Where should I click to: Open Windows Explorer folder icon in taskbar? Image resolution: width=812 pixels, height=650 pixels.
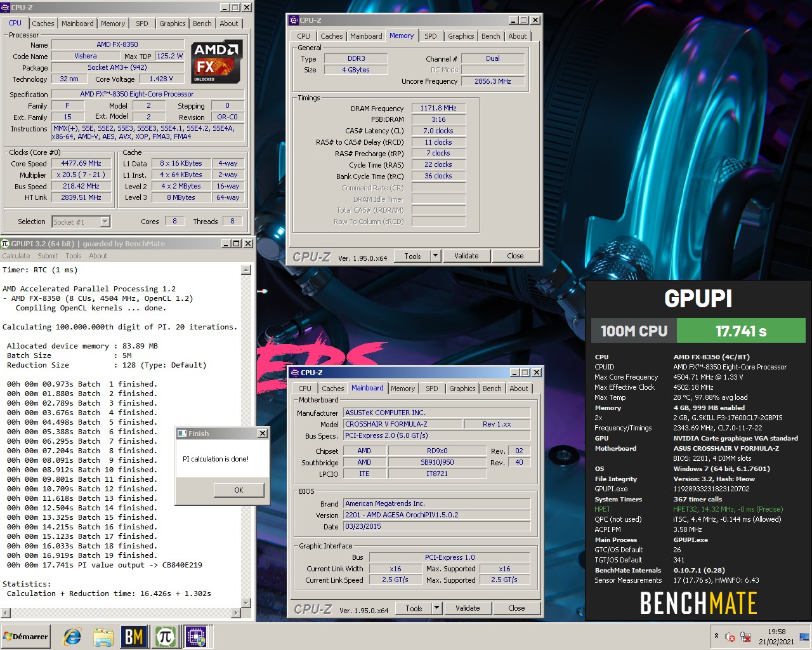(x=103, y=636)
